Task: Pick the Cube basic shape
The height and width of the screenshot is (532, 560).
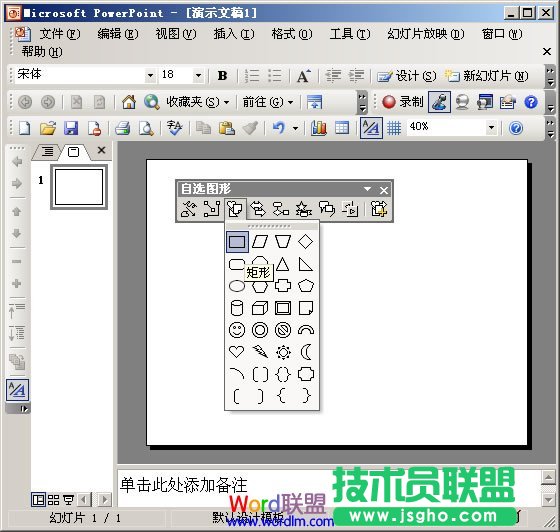Action: [x=260, y=308]
